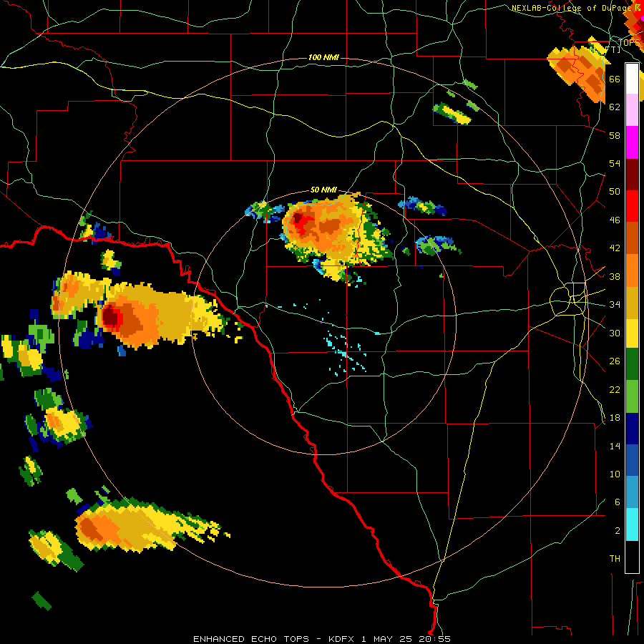Click the legend value "62"
The image size is (644, 644).
(x=615, y=107)
